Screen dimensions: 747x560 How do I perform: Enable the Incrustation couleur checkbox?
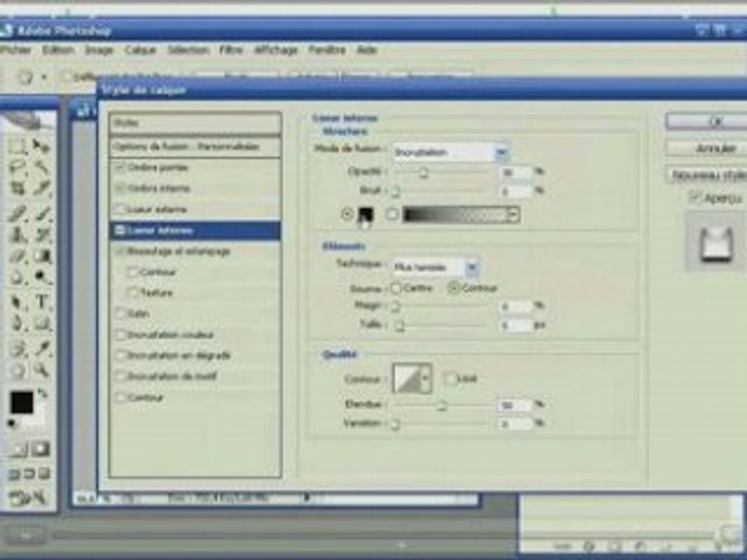[x=121, y=334]
